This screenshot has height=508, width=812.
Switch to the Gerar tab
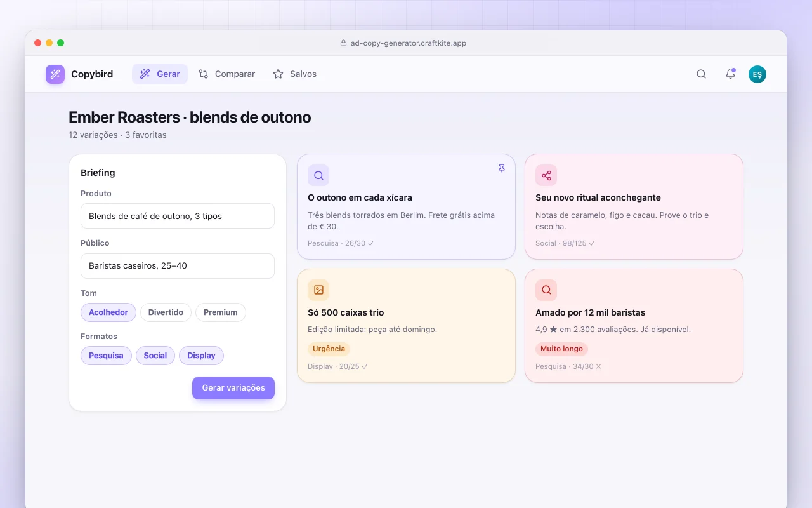click(x=160, y=74)
